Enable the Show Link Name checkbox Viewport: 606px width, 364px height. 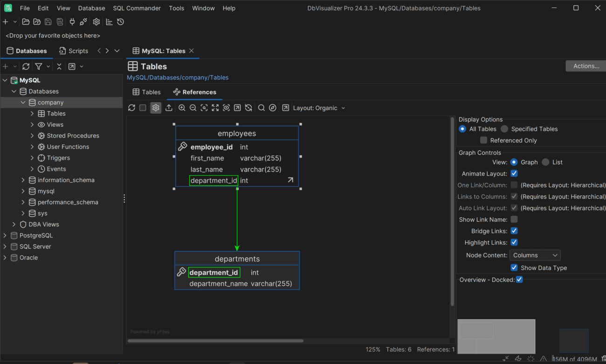pyautogui.click(x=514, y=220)
